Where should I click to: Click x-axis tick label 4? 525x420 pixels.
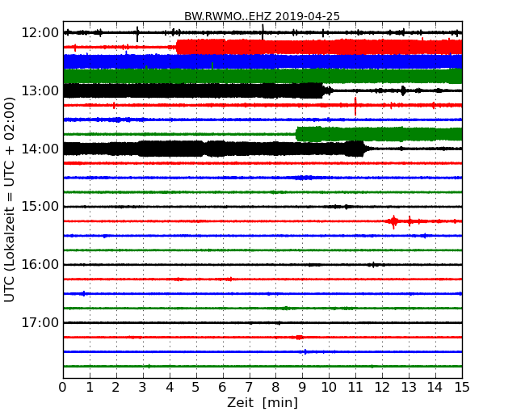170,388
